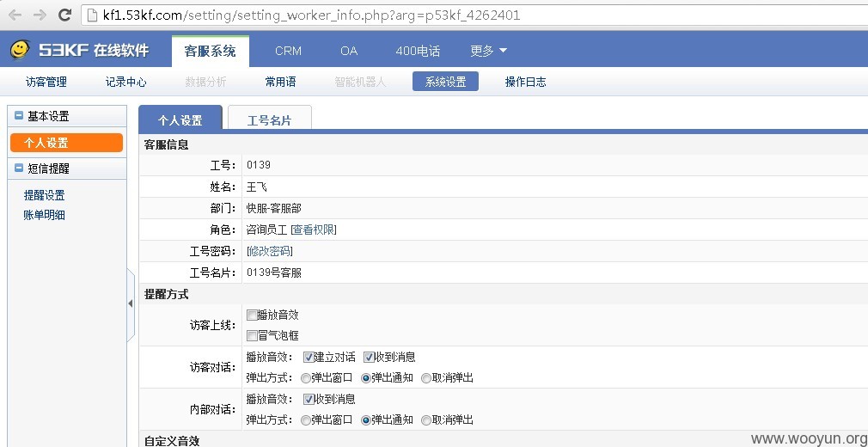Select 弹出通知 for 内部对话

(366, 420)
